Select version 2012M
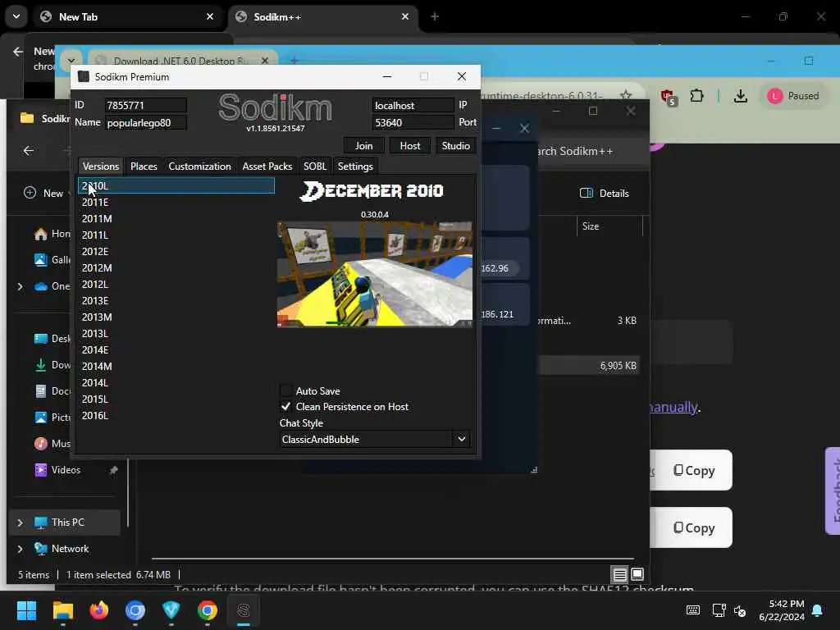The width and height of the screenshot is (840, 630). 176,268
